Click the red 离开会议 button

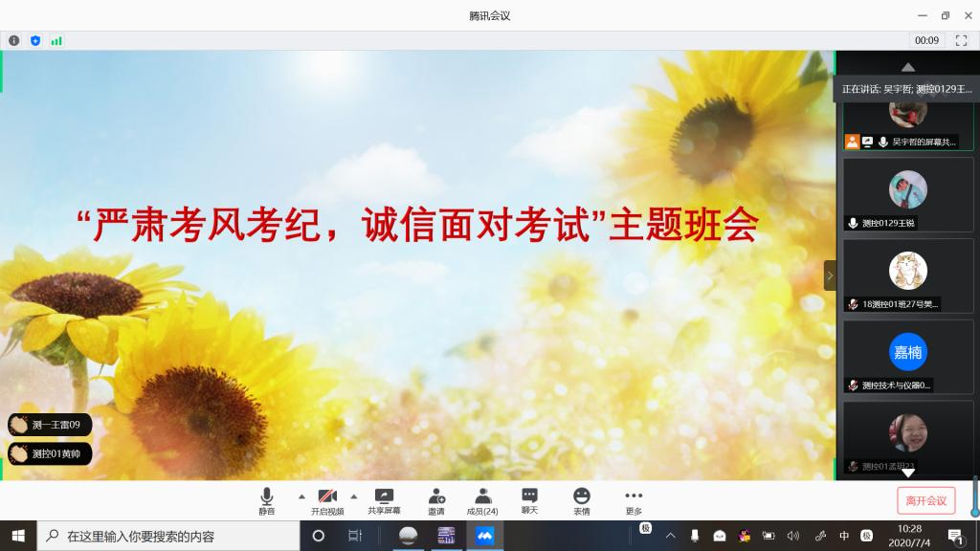tap(925, 500)
